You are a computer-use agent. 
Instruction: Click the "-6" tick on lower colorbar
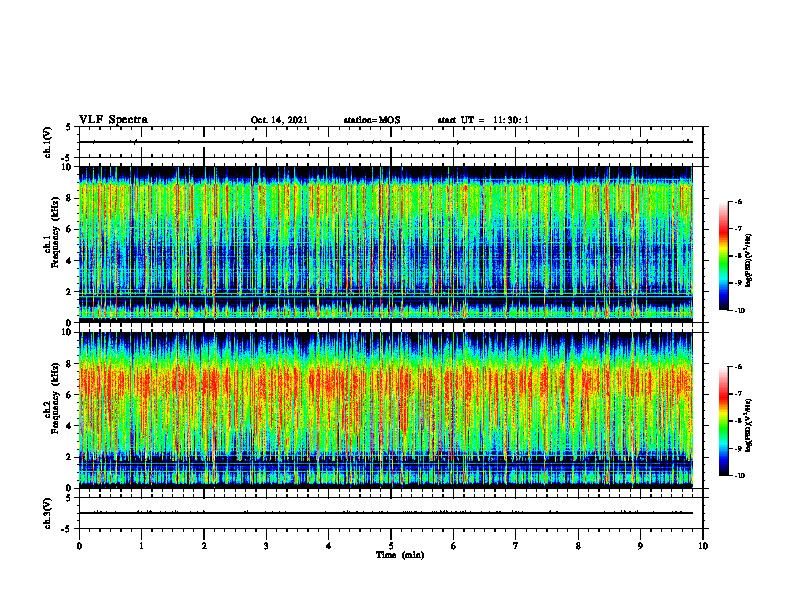738,367
